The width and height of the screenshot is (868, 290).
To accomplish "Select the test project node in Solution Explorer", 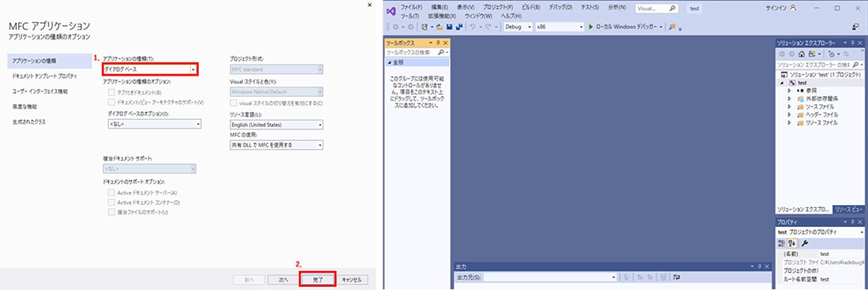I will pyautogui.click(x=802, y=82).
